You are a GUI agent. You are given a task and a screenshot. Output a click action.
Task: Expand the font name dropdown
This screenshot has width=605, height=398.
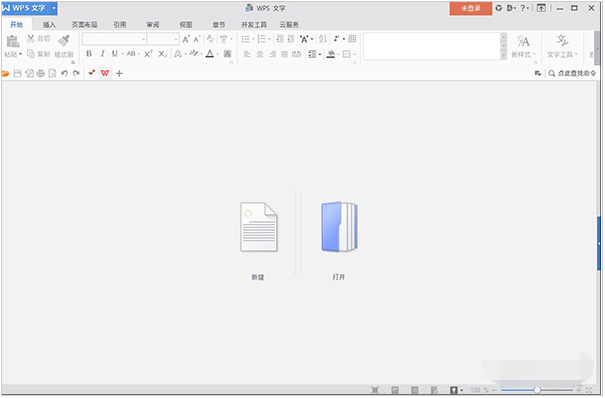144,39
